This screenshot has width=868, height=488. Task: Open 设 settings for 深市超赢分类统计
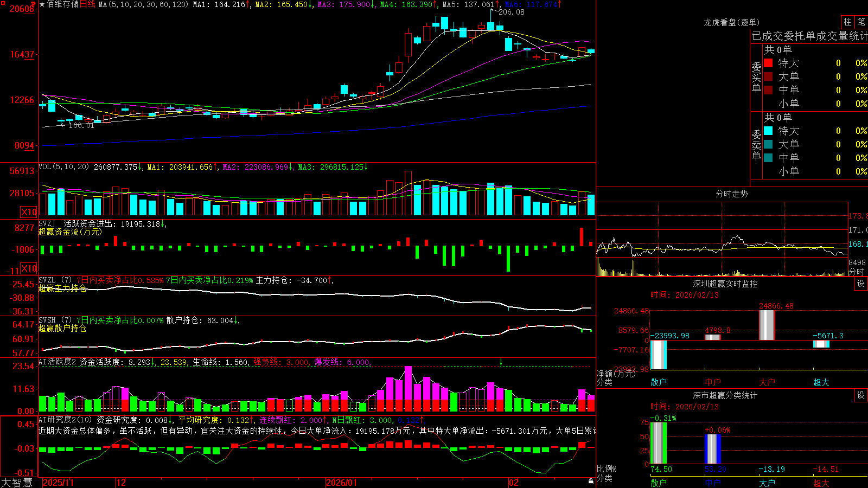coord(861,395)
